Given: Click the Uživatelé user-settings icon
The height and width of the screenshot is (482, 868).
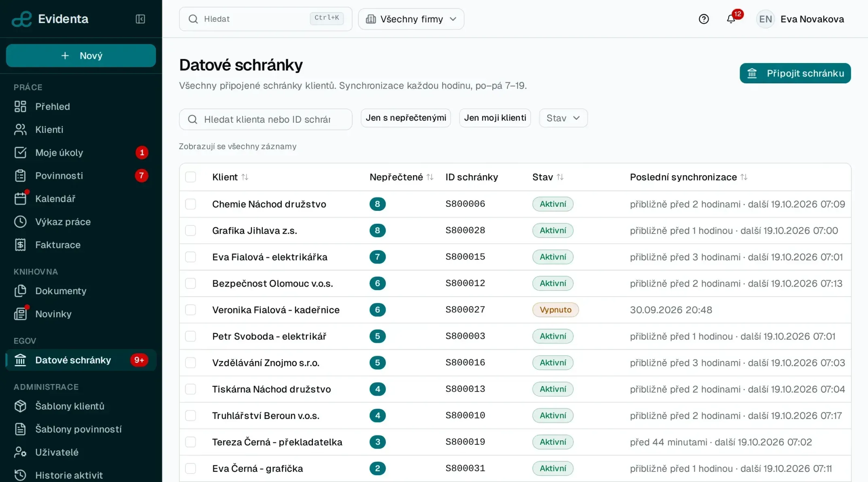Looking at the screenshot, I should [20, 452].
